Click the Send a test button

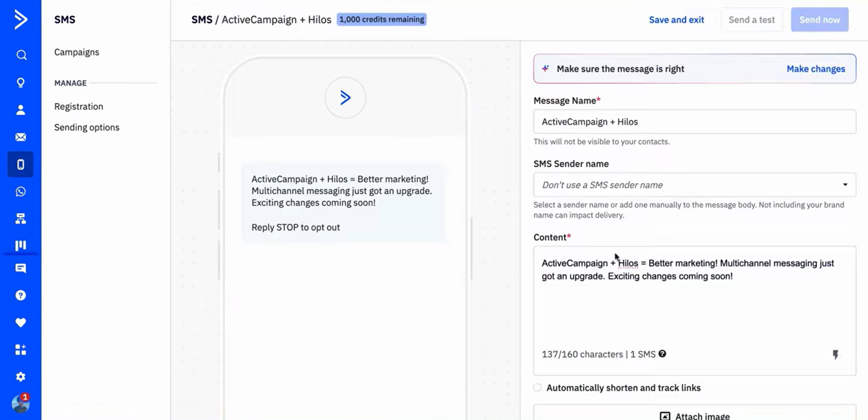coord(752,20)
